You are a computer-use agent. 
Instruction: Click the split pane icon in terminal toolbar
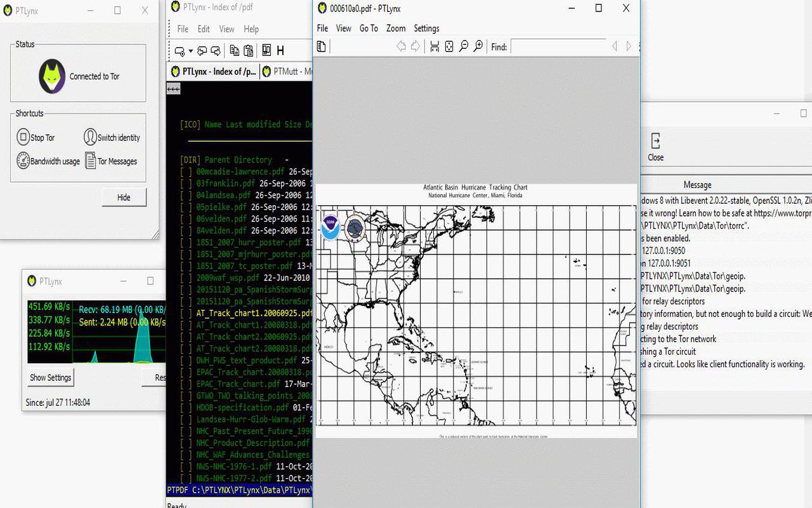point(266,51)
